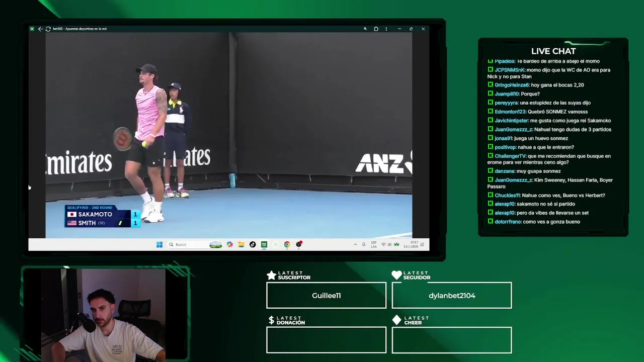The height and width of the screenshot is (362, 644).
Task: Click the LIVE CHAT header
Action: tap(553, 51)
